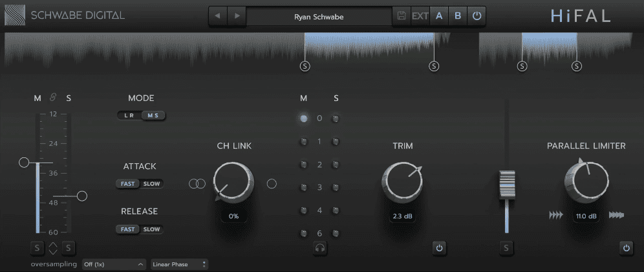Click the left triple-arrow icon by 11.0 dB
This screenshot has width=644, height=272.
[x=555, y=215]
